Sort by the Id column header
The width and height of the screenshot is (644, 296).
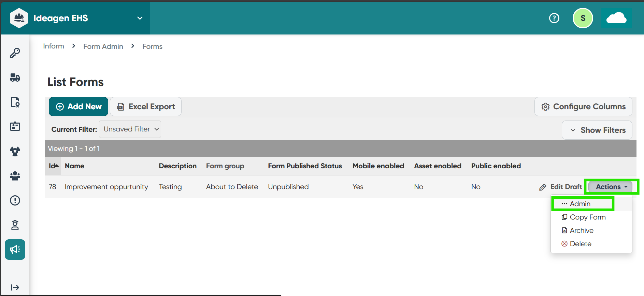click(53, 166)
